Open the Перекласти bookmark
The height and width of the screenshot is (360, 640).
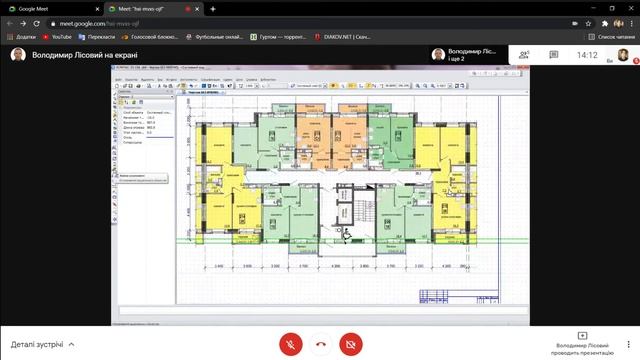[x=97, y=37]
